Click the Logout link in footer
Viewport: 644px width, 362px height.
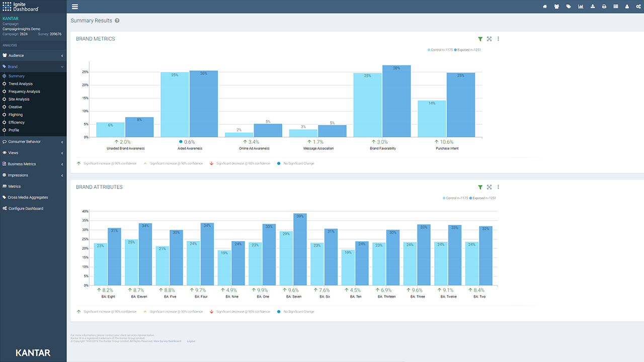pyautogui.click(x=191, y=341)
